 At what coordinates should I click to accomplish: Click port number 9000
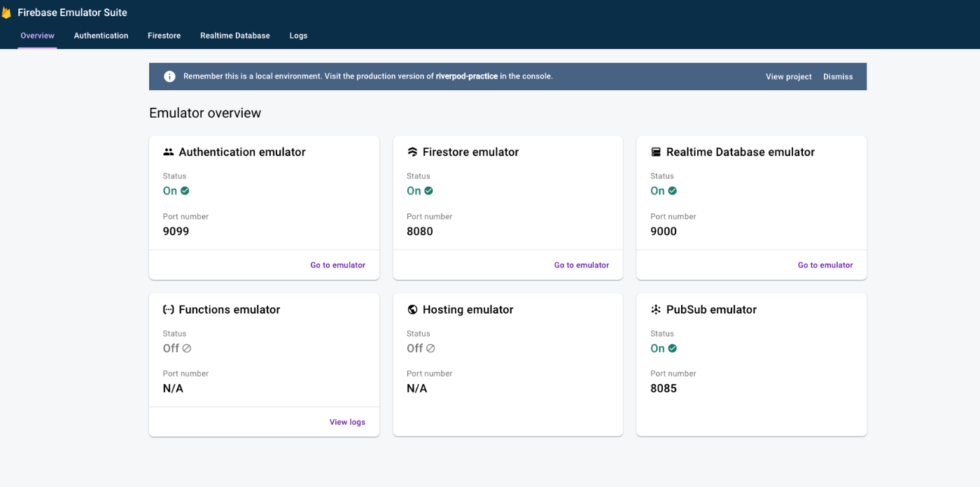pyautogui.click(x=664, y=232)
